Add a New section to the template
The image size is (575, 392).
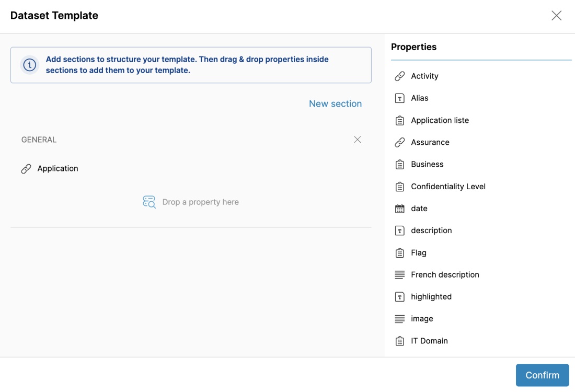[335, 103]
